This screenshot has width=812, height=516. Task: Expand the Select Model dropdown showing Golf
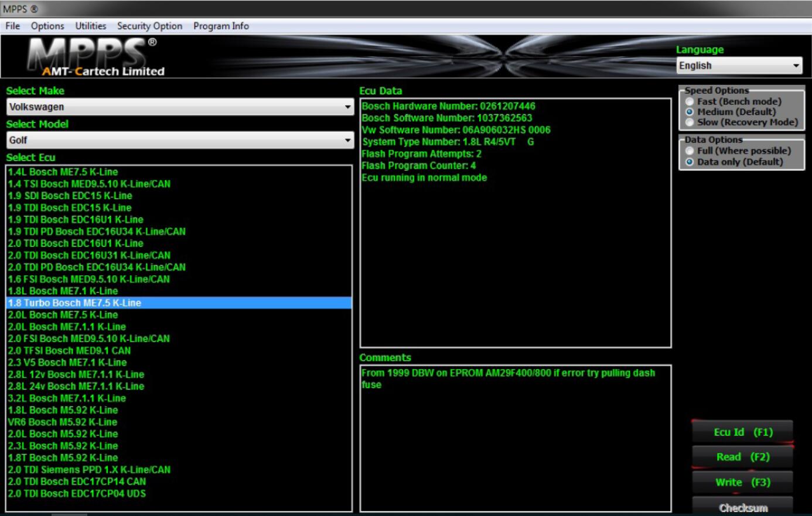180,140
